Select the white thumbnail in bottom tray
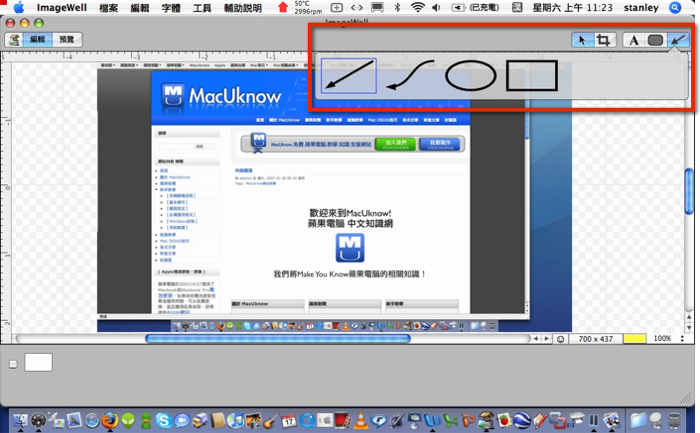This screenshot has width=700, height=433. point(38,362)
